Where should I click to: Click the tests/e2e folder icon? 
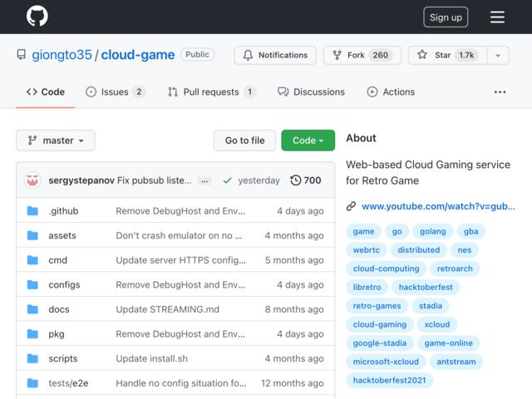coord(32,383)
